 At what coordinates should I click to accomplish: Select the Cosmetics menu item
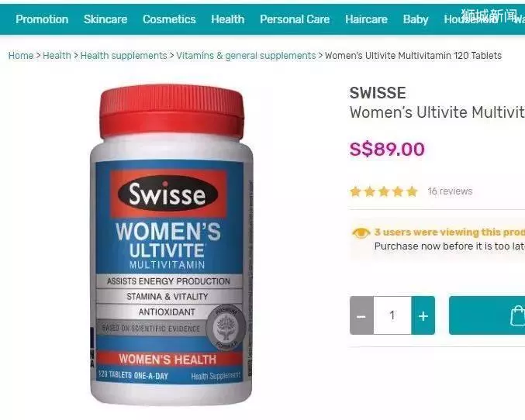coord(169,19)
